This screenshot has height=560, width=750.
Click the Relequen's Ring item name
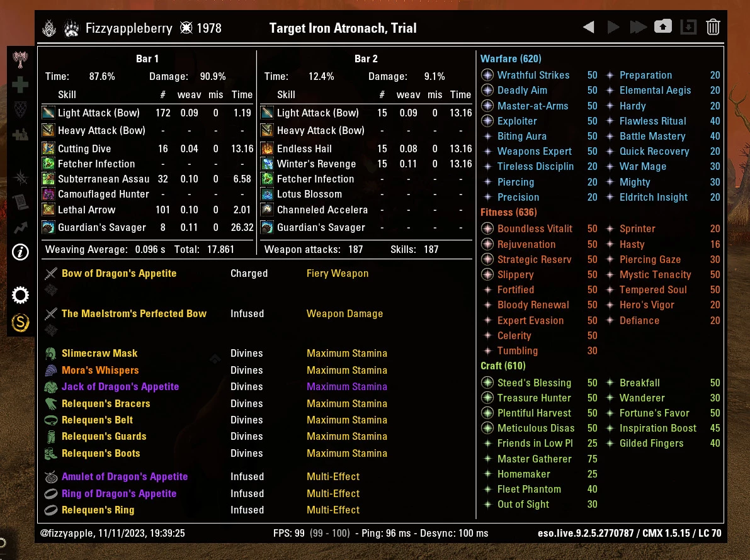click(98, 510)
